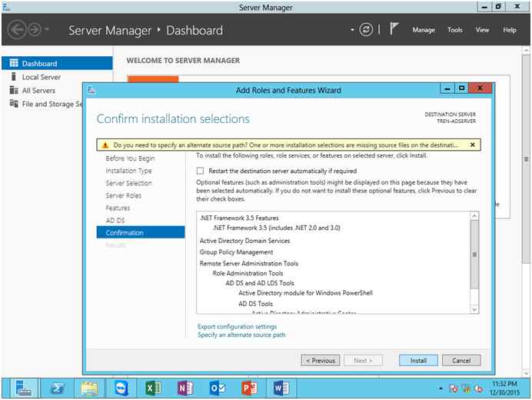532x400 pixels.
Task: Open the Help menu
Action: tap(509, 30)
